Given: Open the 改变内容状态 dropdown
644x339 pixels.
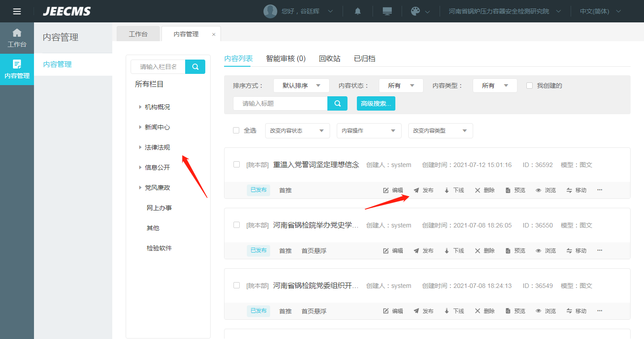Looking at the screenshot, I should (297, 131).
